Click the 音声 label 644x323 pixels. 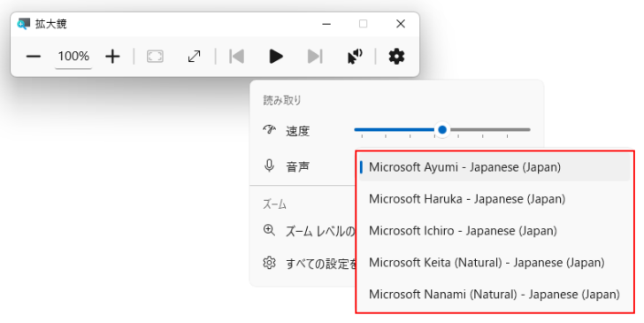click(x=298, y=167)
